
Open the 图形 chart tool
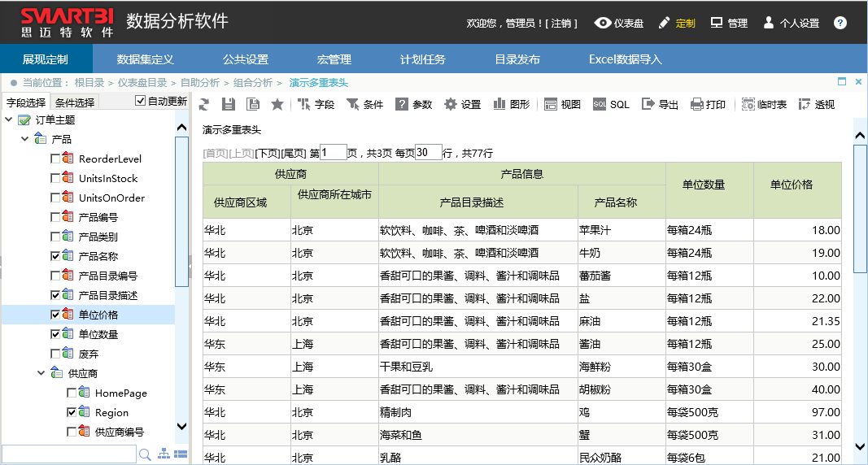512,105
